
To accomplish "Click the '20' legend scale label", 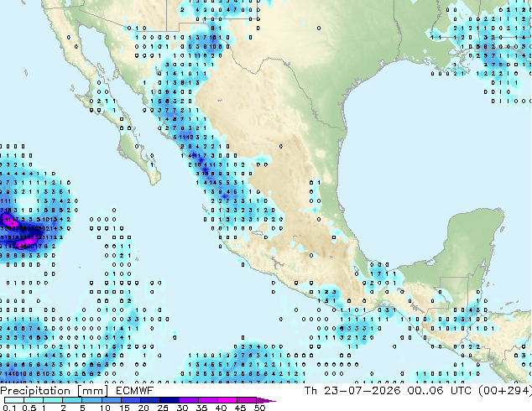I will (x=143, y=408).
